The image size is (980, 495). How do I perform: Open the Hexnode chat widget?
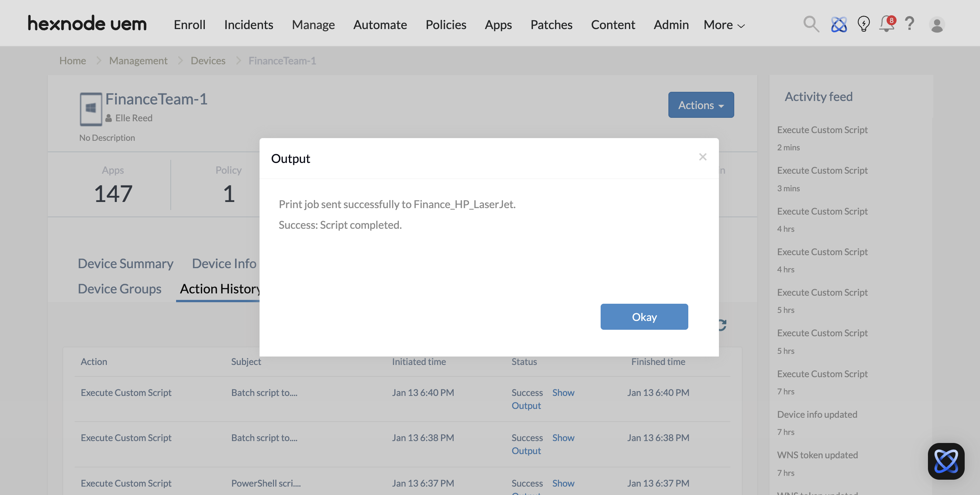tap(946, 460)
